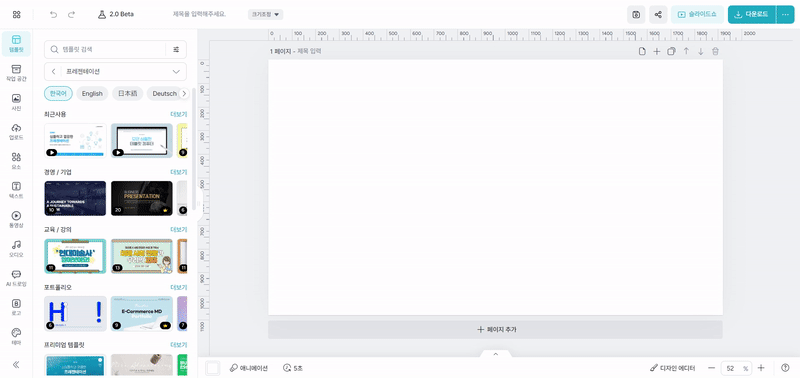Image resolution: width=800 pixels, height=378 pixels.
Task: Move page down with down arrow
Action: click(x=701, y=52)
